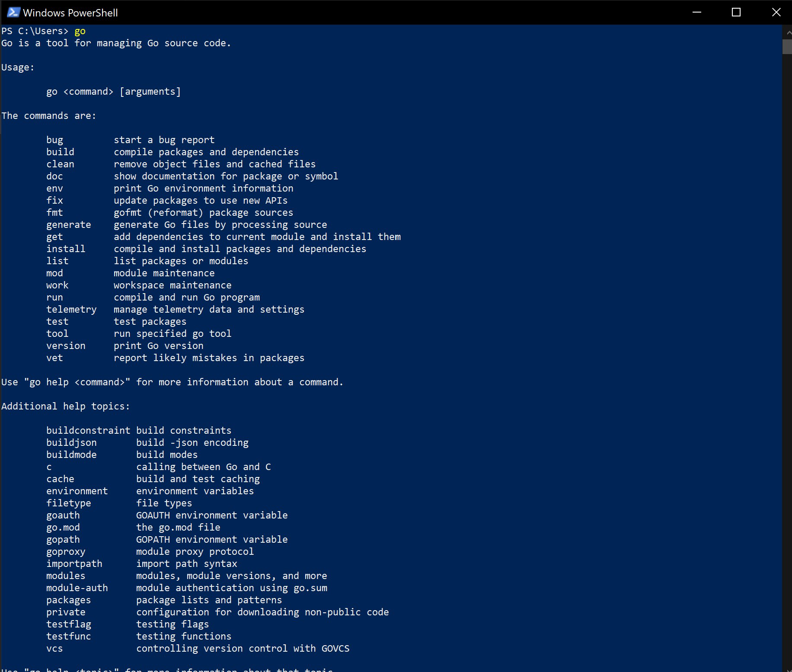Click 'controlling version control with GOVCS' text
The image size is (792, 672).
tap(243, 649)
